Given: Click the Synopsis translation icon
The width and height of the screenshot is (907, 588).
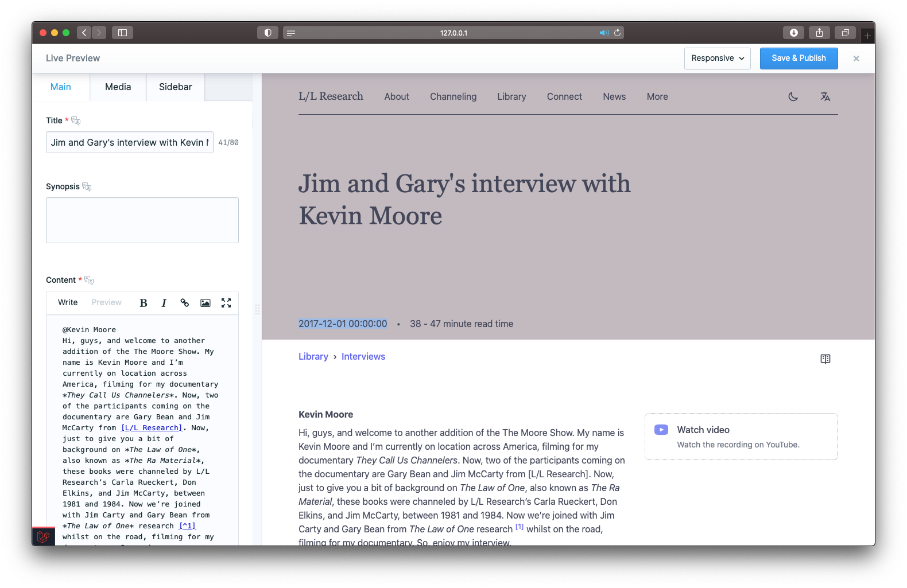Looking at the screenshot, I should (x=87, y=187).
